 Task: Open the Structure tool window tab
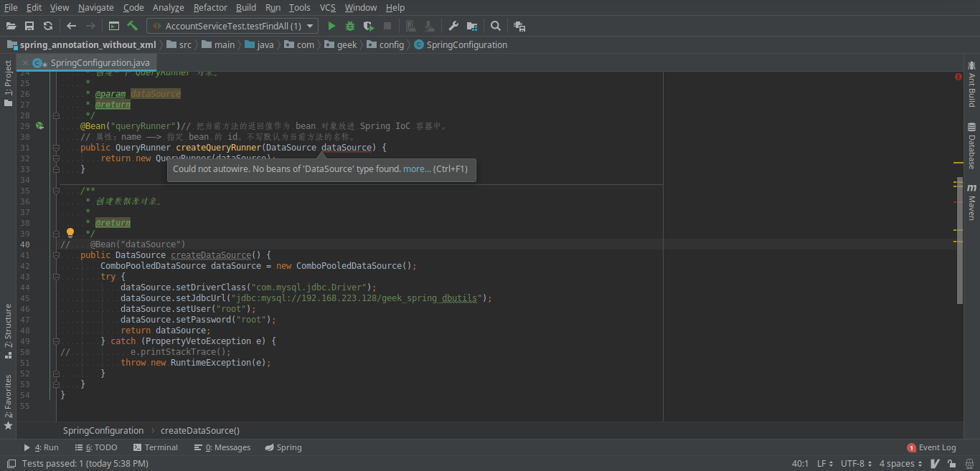[x=9, y=330]
